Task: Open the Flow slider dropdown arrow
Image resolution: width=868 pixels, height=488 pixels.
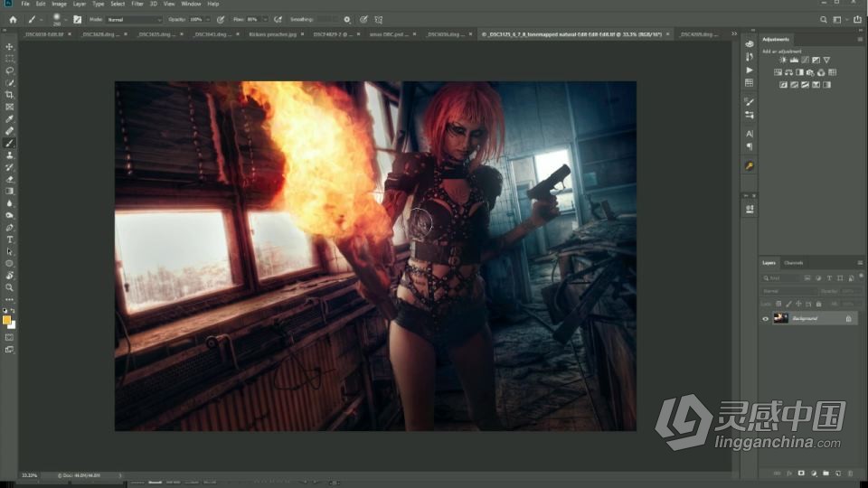Action: pos(265,19)
